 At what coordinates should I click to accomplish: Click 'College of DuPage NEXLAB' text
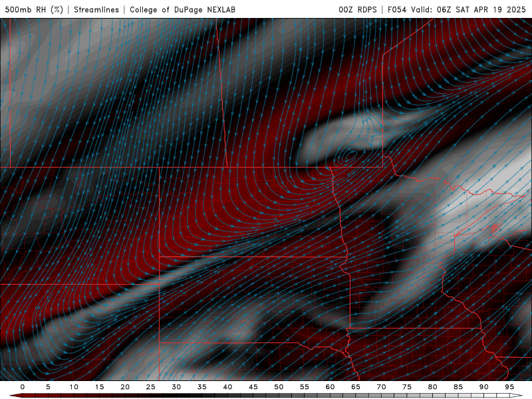(182, 9)
